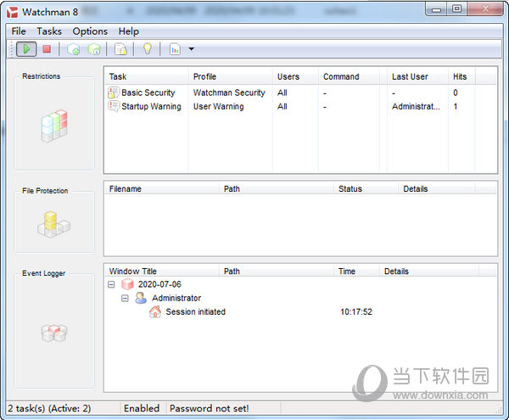Image resolution: width=509 pixels, height=420 pixels.
Task: Collapse the 2020-07-06 date node
Action: (x=111, y=285)
